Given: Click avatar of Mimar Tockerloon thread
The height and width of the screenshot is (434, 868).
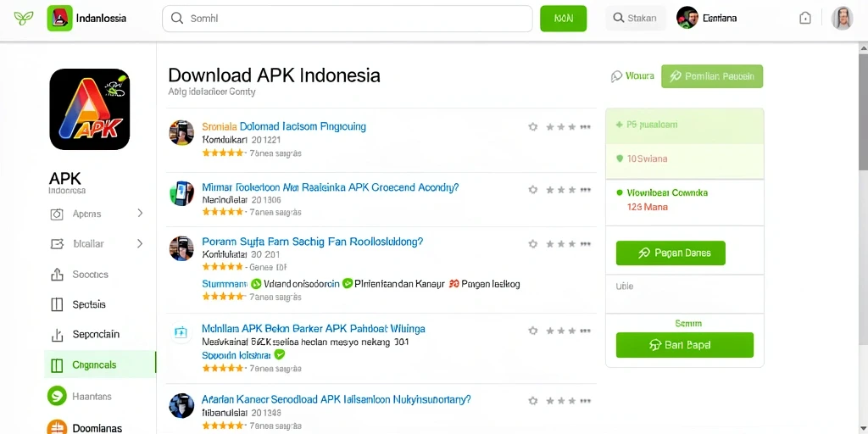Looking at the screenshot, I should (181, 193).
